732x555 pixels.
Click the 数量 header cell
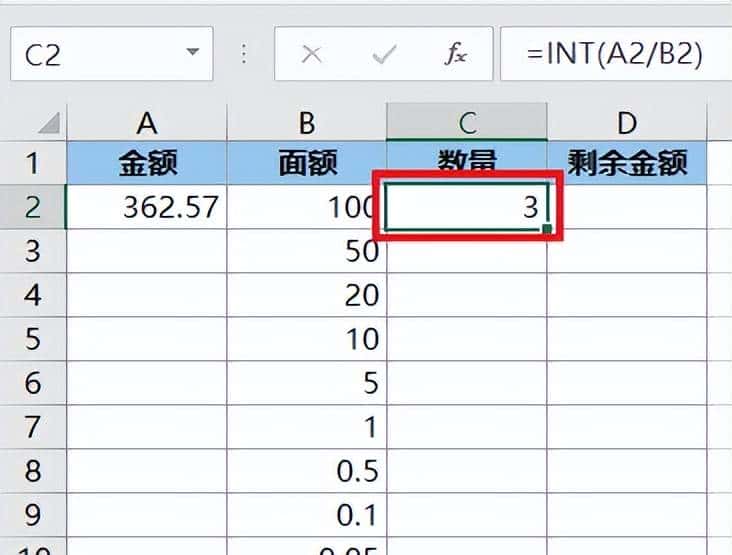[x=467, y=161]
